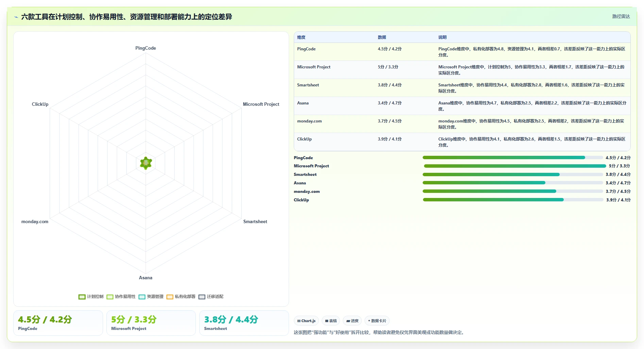Toggle the 协作易用性 legend series
The image size is (644, 349).
click(x=121, y=297)
